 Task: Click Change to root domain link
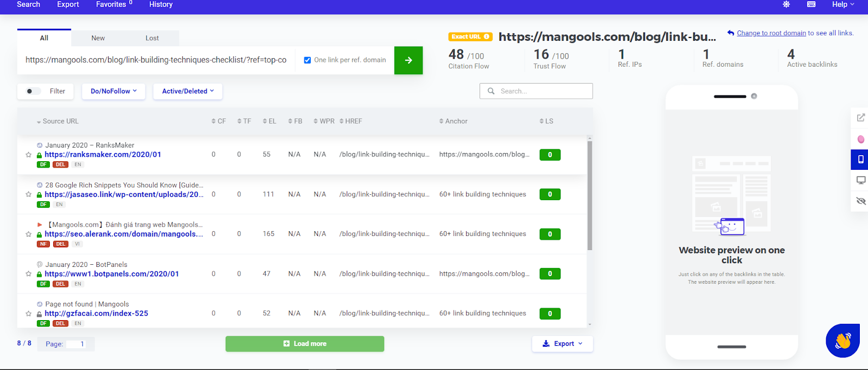[x=771, y=33]
